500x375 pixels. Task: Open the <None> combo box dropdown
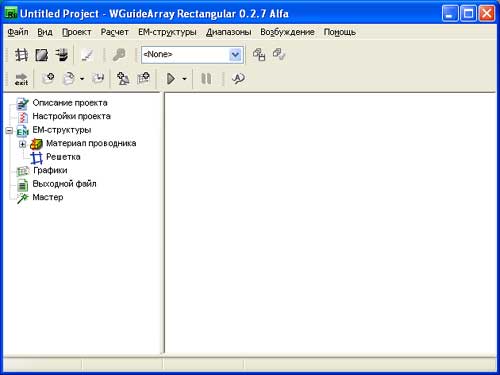click(x=235, y=54)
